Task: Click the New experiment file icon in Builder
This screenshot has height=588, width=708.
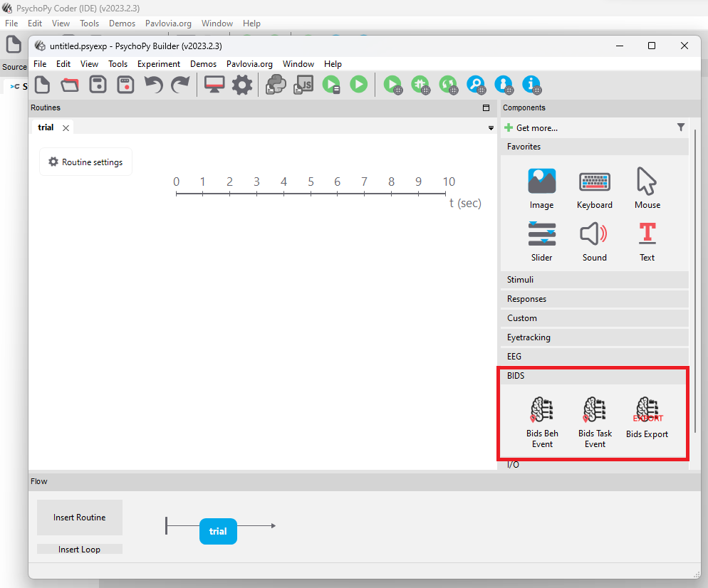Action: pos(43,85)
